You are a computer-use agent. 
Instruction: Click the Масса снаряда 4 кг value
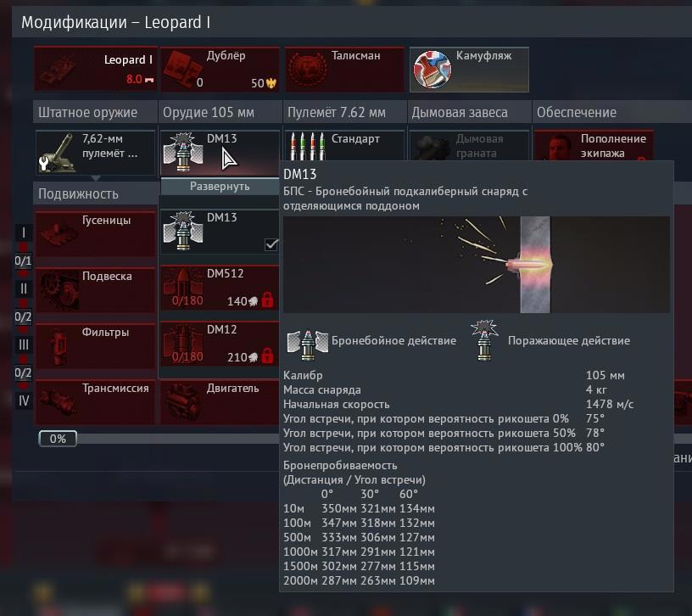pos(596,389)
